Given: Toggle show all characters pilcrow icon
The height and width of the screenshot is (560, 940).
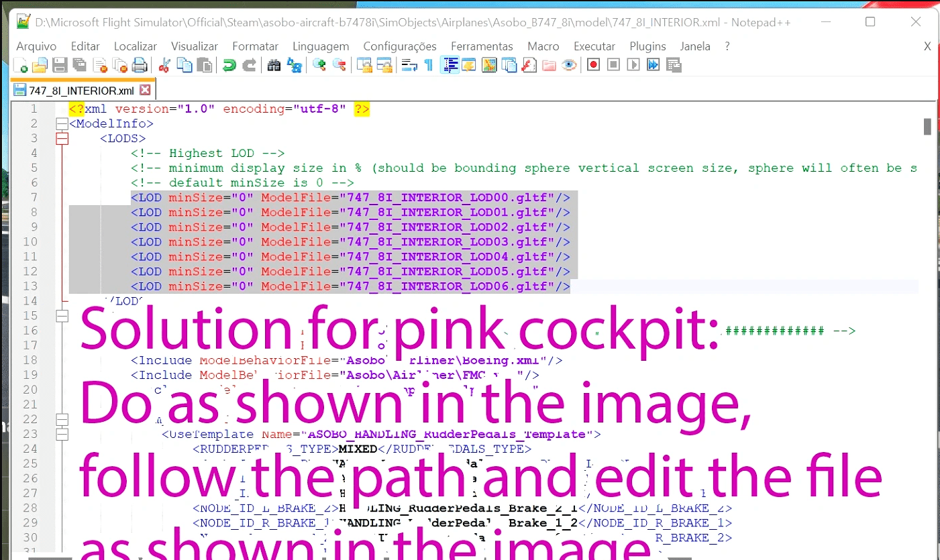Looking at the screenshot, I should coord(428,65).
